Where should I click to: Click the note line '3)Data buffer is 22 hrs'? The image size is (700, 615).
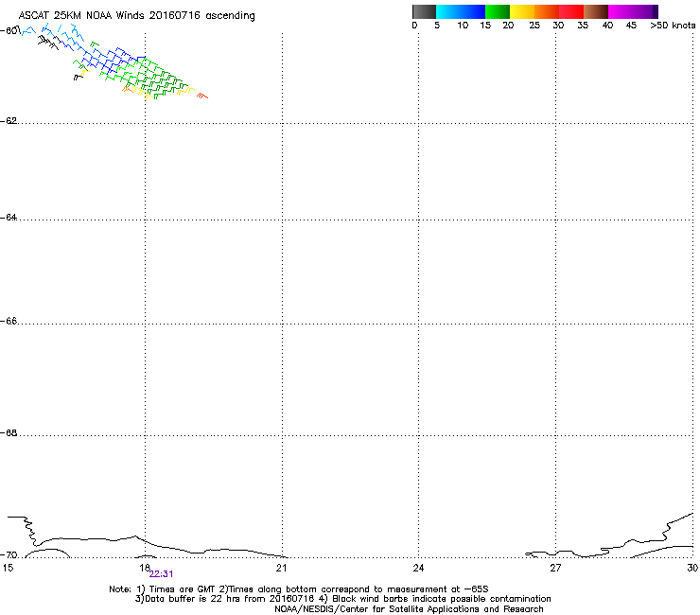click(342, 599)
